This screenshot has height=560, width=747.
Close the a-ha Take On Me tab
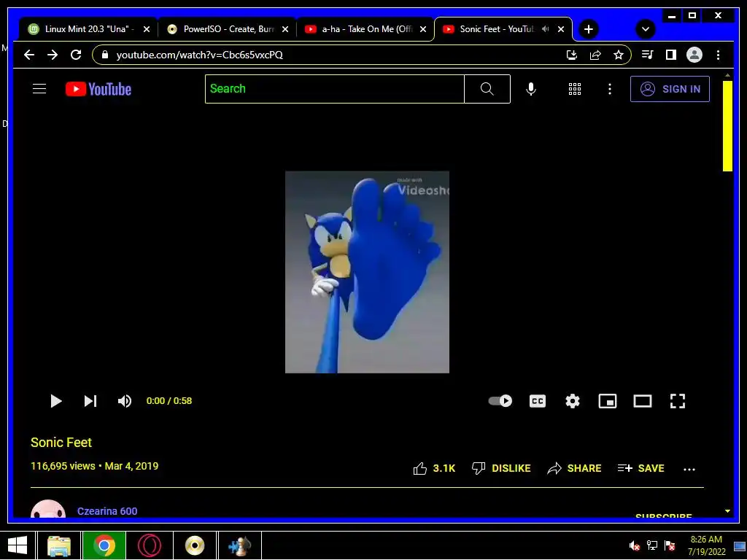coord(422,29)
